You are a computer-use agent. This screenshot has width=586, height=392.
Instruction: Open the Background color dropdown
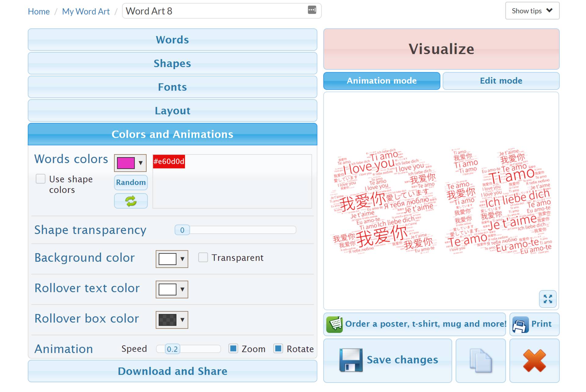coord(172,259)
